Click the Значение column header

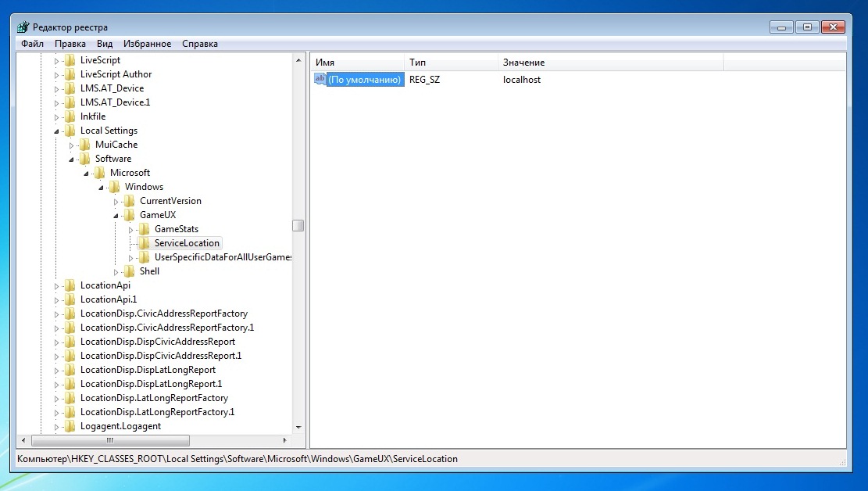point(611,63)
